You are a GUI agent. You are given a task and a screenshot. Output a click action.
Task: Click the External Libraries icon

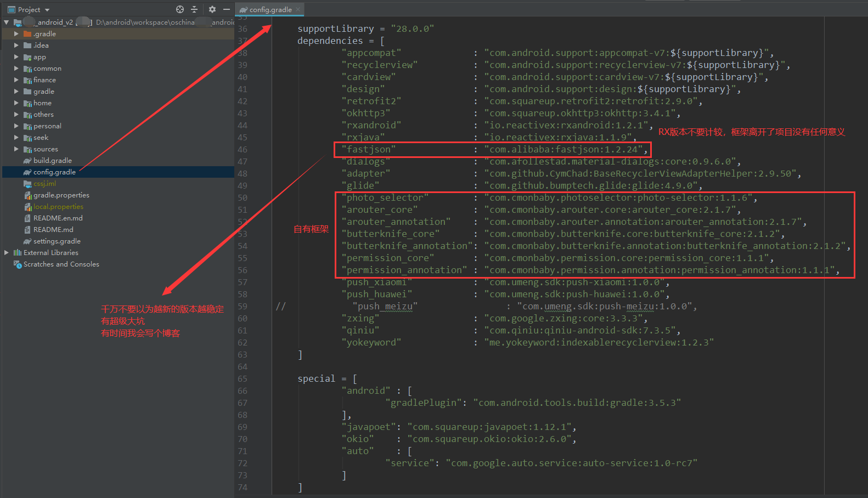[18, 253]
